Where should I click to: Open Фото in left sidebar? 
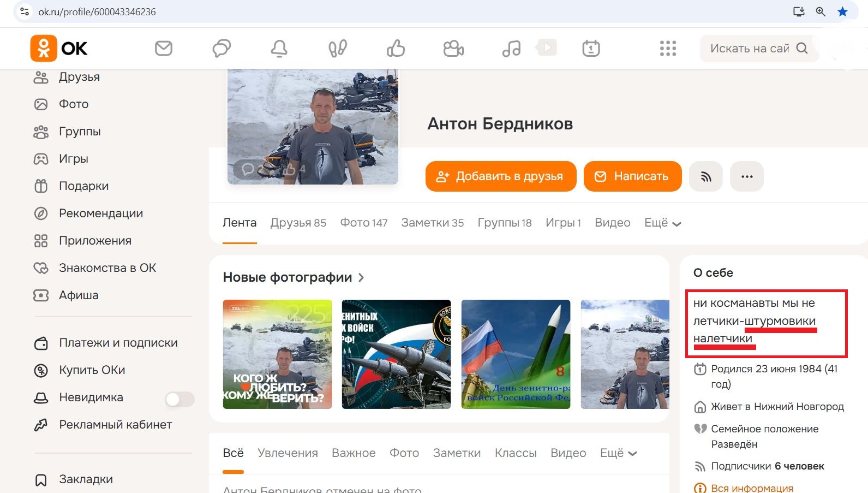click(x=74, y=104)
